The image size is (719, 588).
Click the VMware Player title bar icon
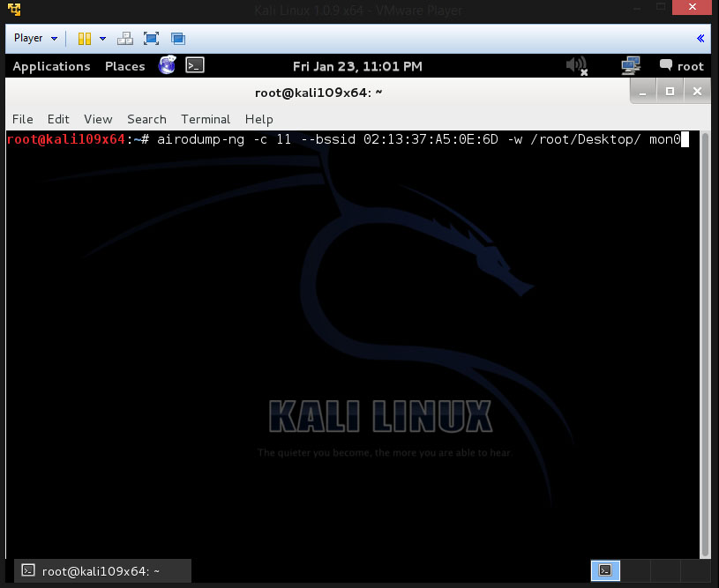(x=14, y=9)
